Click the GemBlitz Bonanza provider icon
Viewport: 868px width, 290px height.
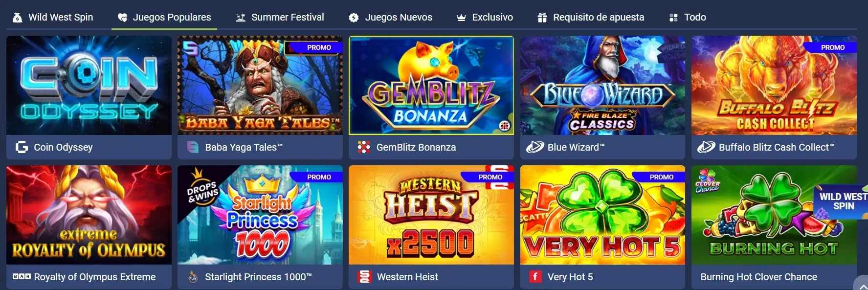click(x=364, y=147)
